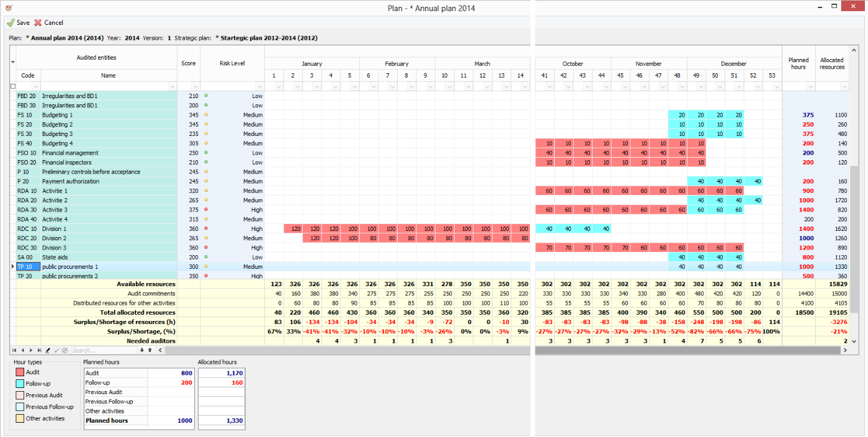
Task: Click the Save checkmark icon
Action: 11,23
